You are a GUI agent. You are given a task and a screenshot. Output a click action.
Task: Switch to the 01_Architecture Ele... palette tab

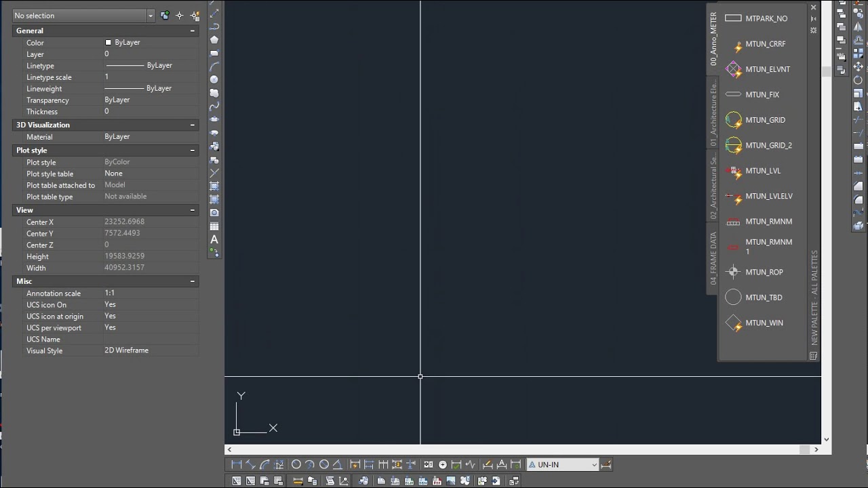click(x=713, y=112)
